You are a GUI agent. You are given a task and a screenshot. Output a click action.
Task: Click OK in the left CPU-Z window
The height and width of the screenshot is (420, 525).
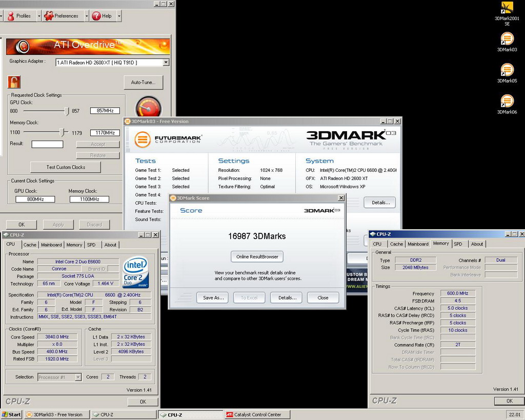(143, 402)
